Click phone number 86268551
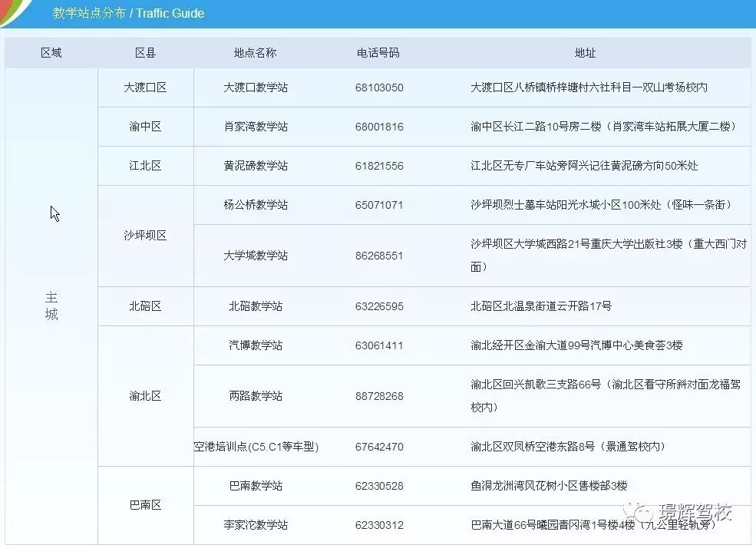 (x=378, y=254)
